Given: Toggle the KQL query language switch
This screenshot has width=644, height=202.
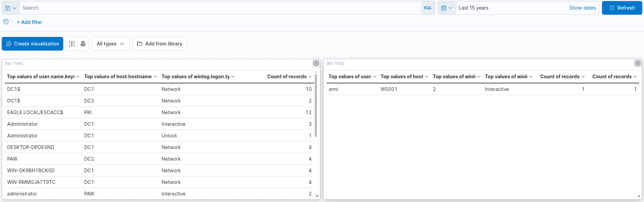Looking at the screenshot, I should coord(428,8).
